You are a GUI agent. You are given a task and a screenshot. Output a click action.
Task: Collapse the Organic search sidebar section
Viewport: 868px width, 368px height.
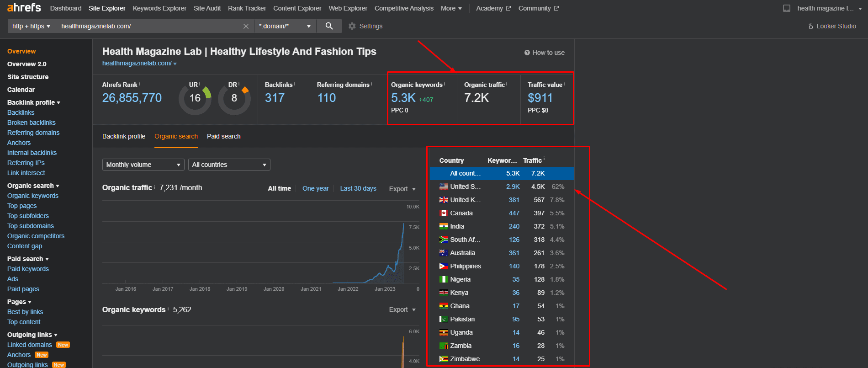(33, 186)
